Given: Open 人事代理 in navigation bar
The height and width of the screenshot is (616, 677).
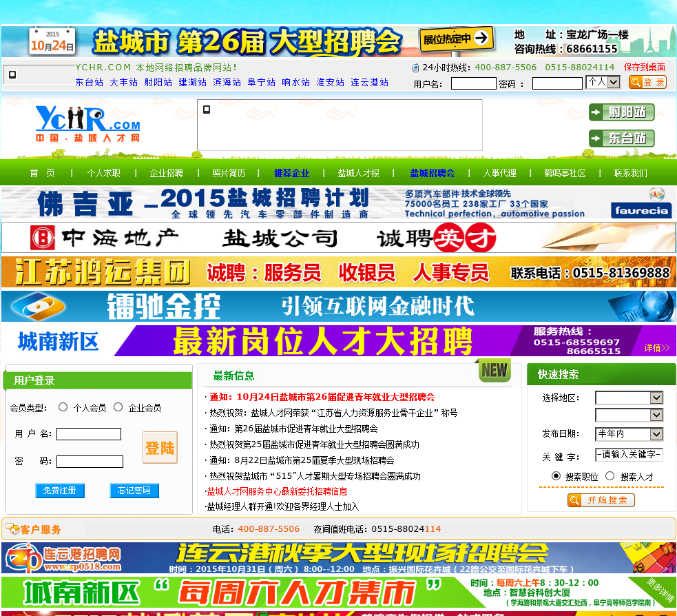Looking at the screenshot, I should coord(499,173).
